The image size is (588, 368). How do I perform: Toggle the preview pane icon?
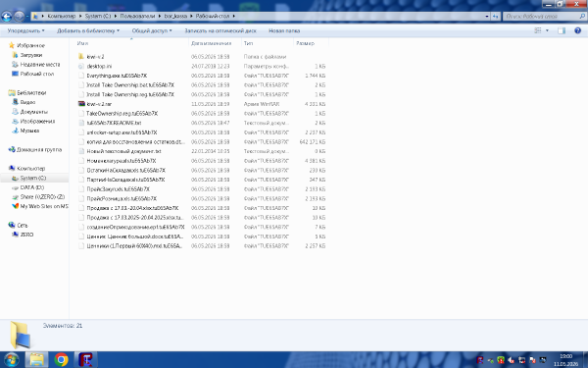click(x=562, y=30)
